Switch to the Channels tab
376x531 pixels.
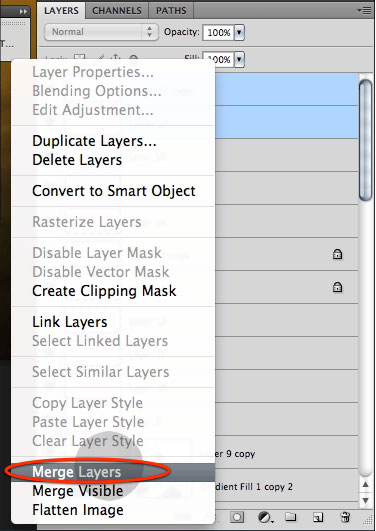pyautogui.click(x=117, y=10)
